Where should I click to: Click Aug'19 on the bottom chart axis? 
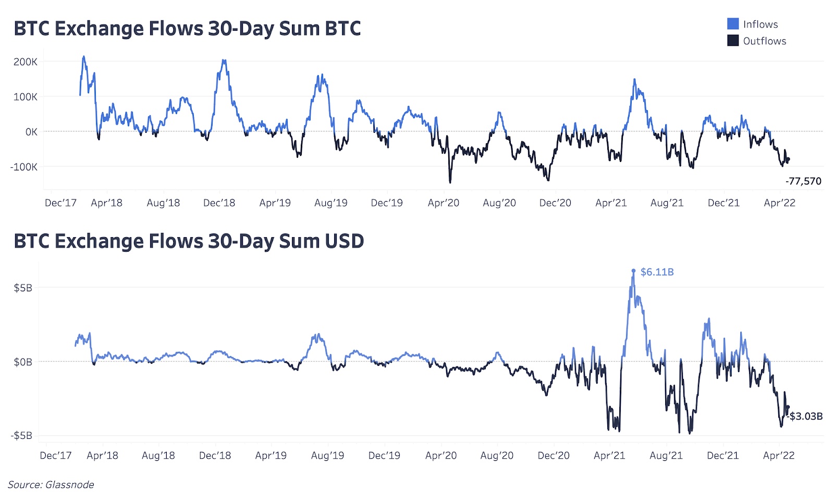327,456
